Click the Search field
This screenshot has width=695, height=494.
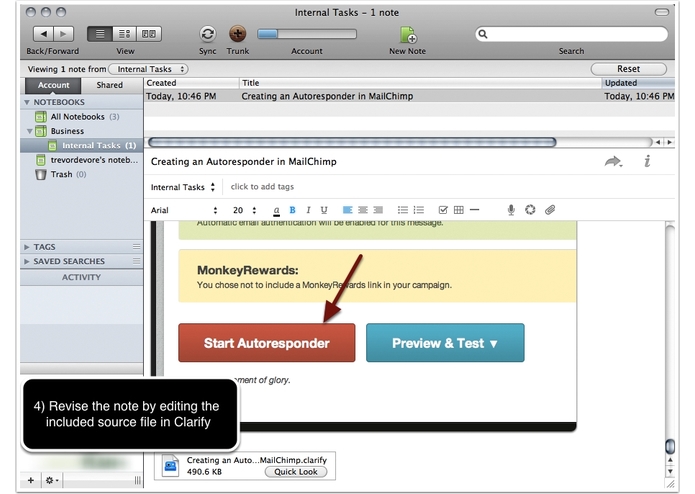coord(571,34)
